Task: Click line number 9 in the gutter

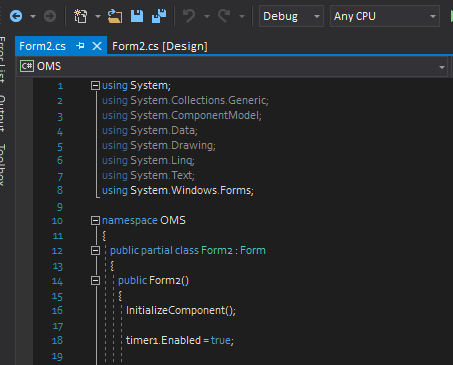Action: tap(60, 207)
